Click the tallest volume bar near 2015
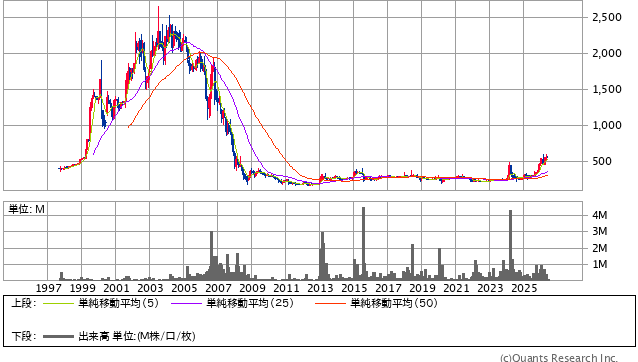638x362 pixels. [363, 243]
